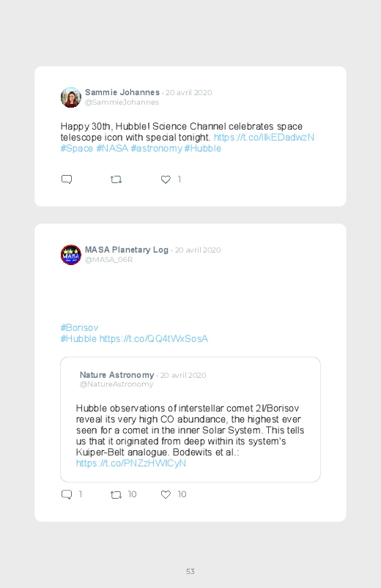Click #Hubble hashtag in Sammie's tweet
The height and width of the screenshot is (588, 381).
point(203,148)
